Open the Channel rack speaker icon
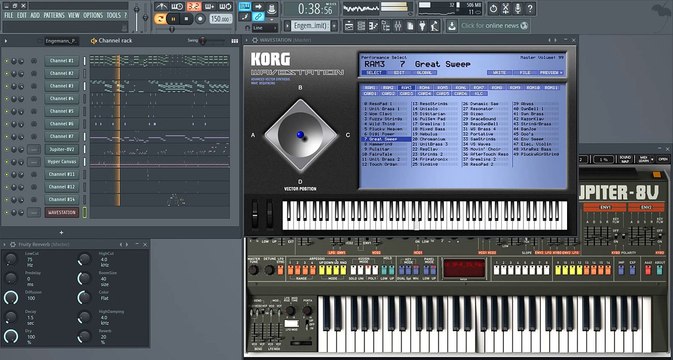Screen dimensions: 673x360 pyautogui.click(x=94, y=41)
